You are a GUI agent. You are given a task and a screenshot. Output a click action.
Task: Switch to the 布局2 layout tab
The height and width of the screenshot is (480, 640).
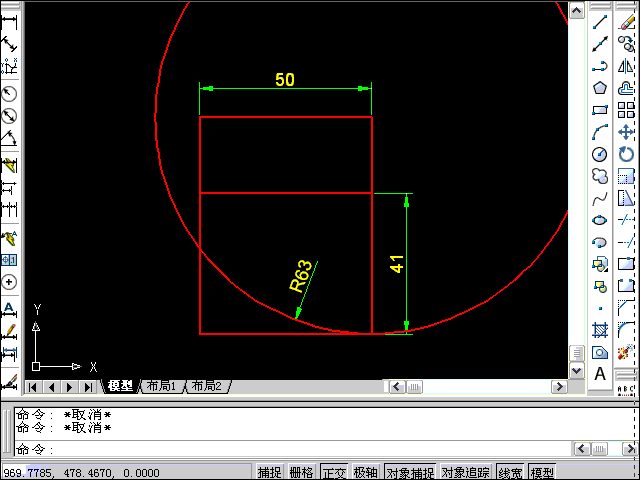coord(207,386)
